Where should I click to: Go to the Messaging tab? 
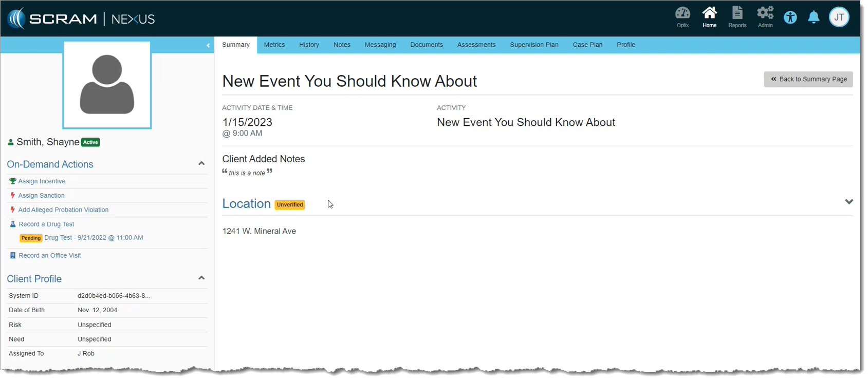tap(380, 45)
